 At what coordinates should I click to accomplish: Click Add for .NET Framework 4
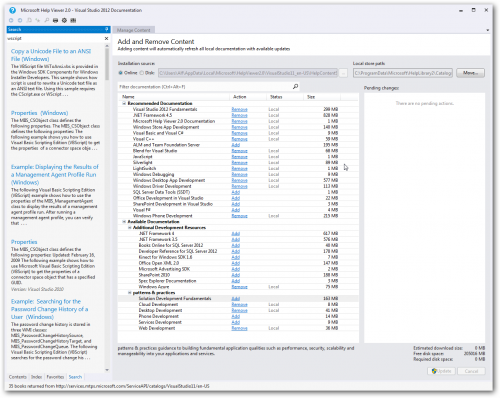pos(236,234)
